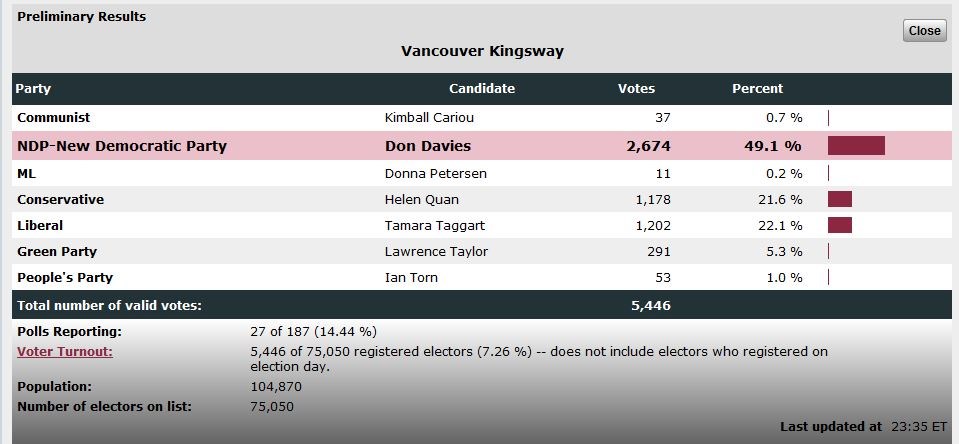Screen dimensions: 959x444
Task: Click the NDP percentage bar
Action: tap(856, 146)
